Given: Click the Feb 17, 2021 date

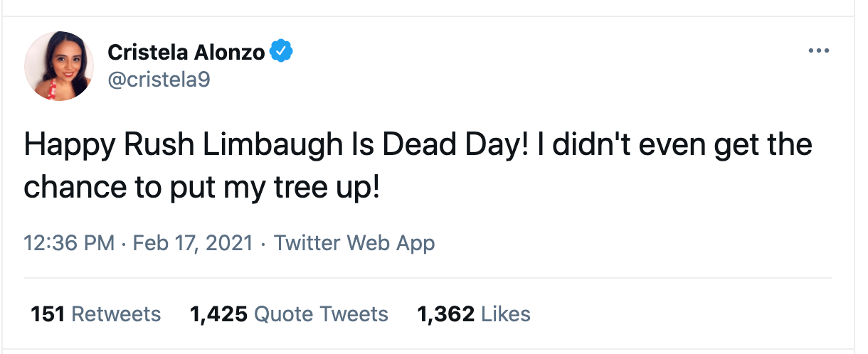Looking at the screenshot, I should [x=193, y=243].
